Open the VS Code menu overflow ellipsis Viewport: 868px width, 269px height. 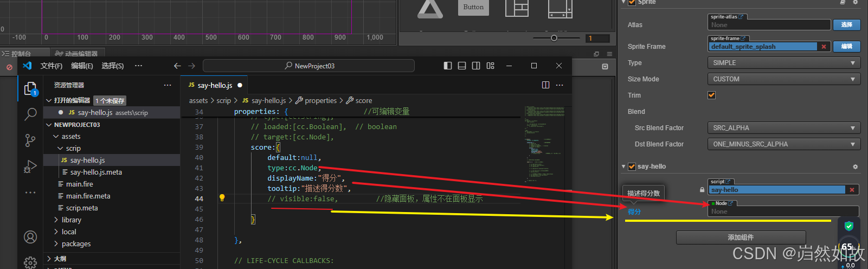139,66
